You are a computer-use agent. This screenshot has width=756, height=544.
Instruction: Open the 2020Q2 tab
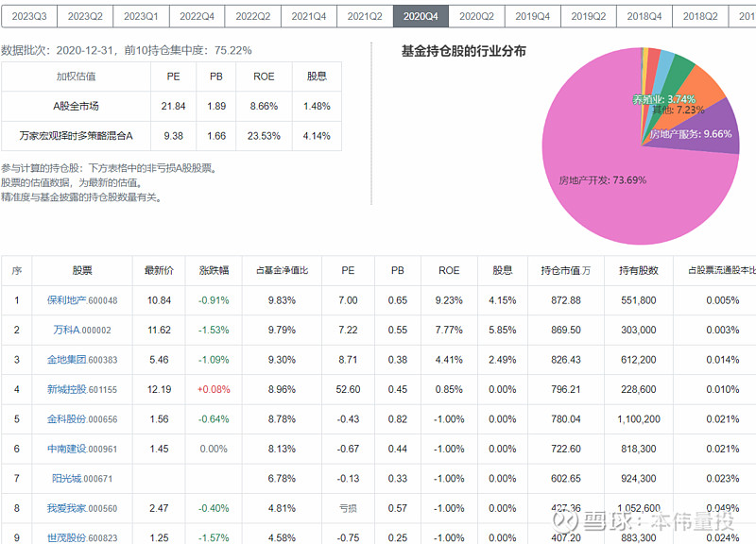(x=476, y=16)
